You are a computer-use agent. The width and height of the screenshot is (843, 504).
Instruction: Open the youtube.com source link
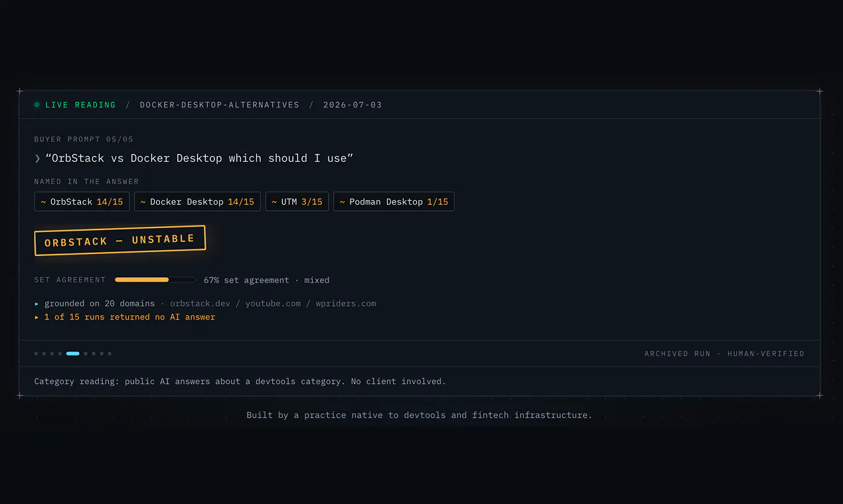(273, 304)
